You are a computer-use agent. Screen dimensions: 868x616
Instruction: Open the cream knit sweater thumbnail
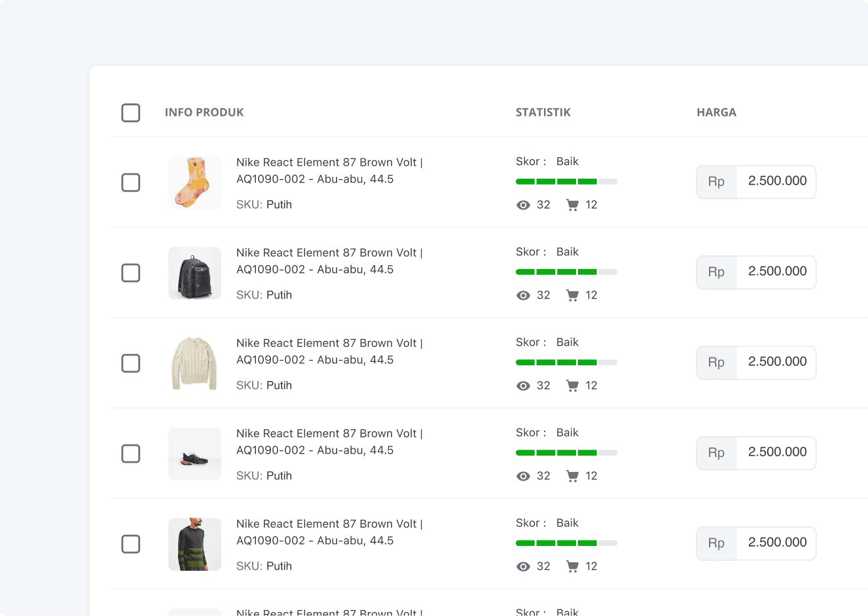(194, 363)
